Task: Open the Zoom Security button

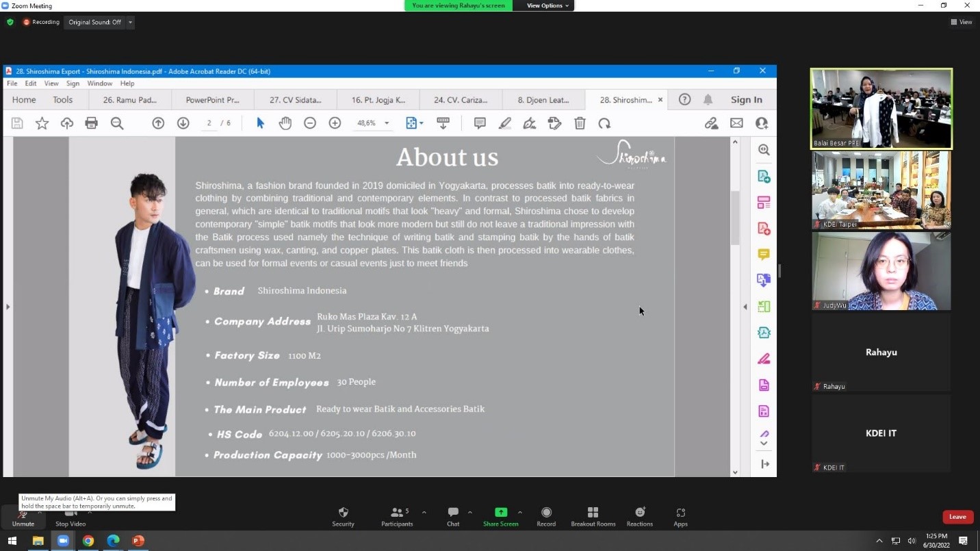Action: click(x=343, y=517)
